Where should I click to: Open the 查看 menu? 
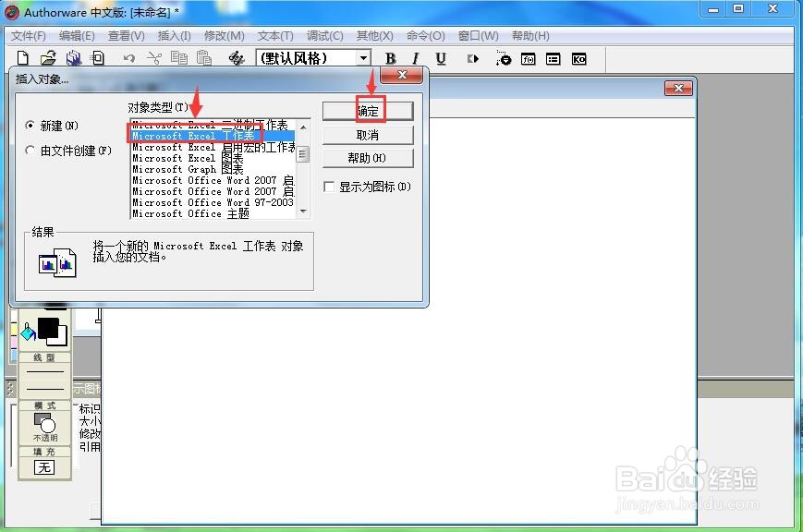pos(126,36)
